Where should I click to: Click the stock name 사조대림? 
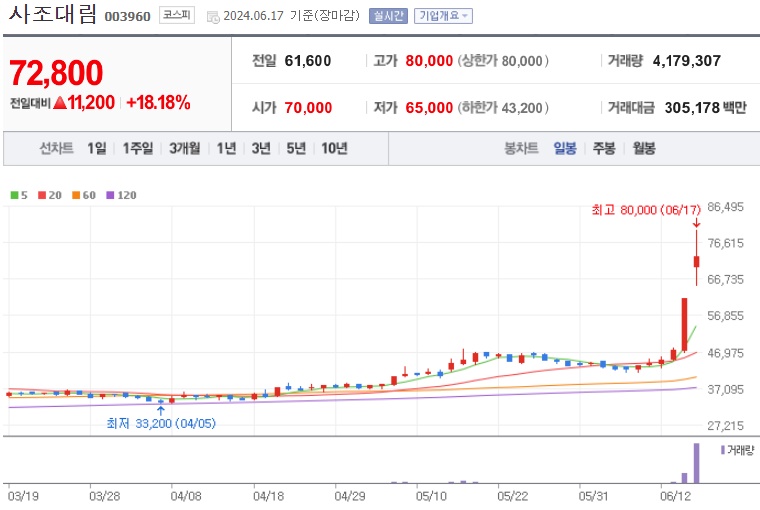53,14
